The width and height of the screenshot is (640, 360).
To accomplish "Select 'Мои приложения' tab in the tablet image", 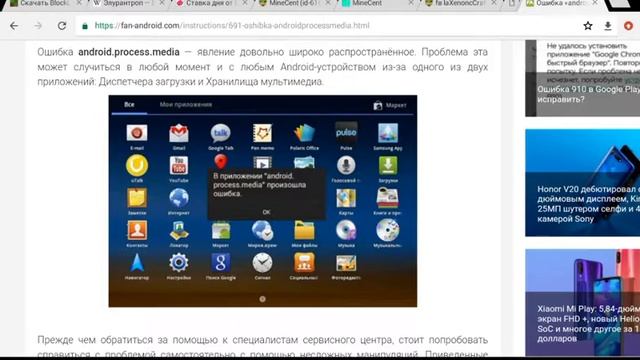I will [x=186, y=104].
